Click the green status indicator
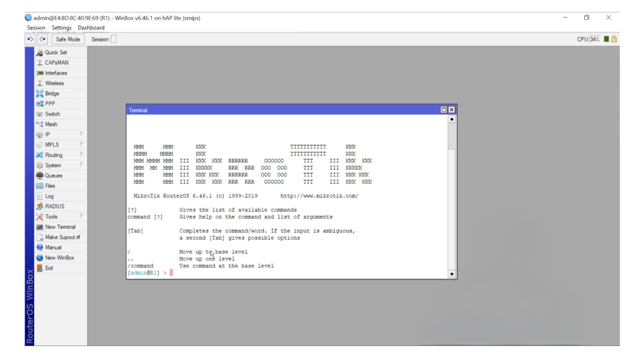This screenshot has height=358, width=644. 606,39
